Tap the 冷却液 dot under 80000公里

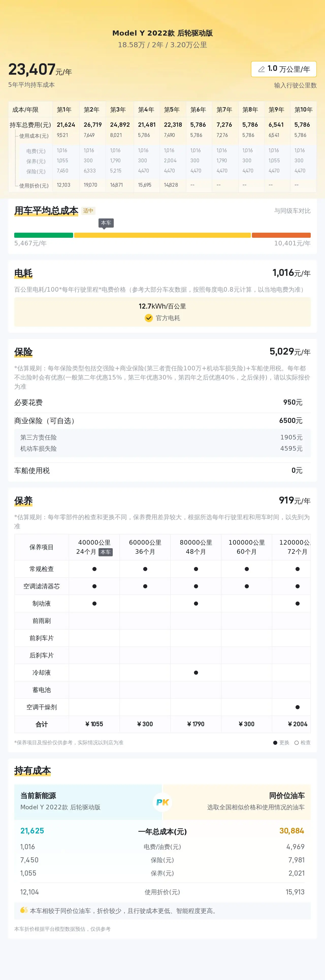(196, 672)
